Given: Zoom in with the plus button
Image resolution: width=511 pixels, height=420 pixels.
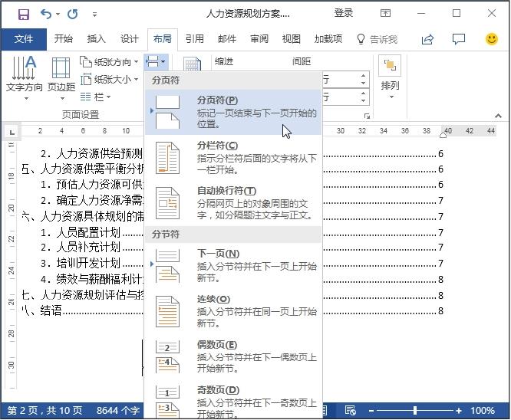Looking at the screenshot, I should [x=459, y=411].
